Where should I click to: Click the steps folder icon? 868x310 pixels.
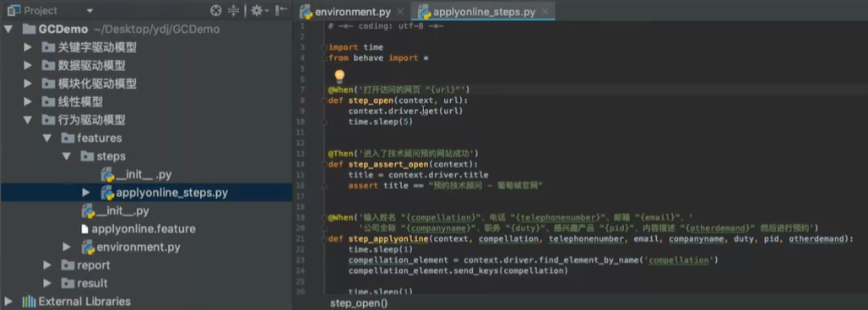(87, 156)
